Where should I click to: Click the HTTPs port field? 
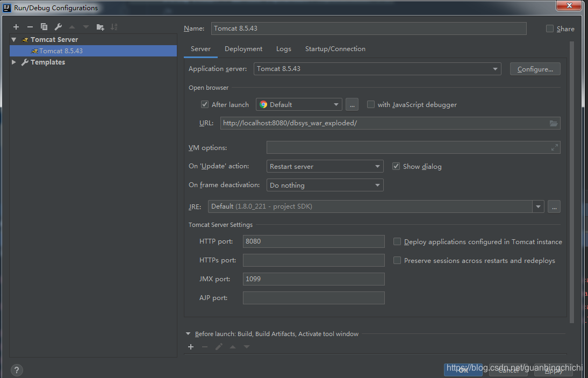pyautogui.click(x=313, y=260)
